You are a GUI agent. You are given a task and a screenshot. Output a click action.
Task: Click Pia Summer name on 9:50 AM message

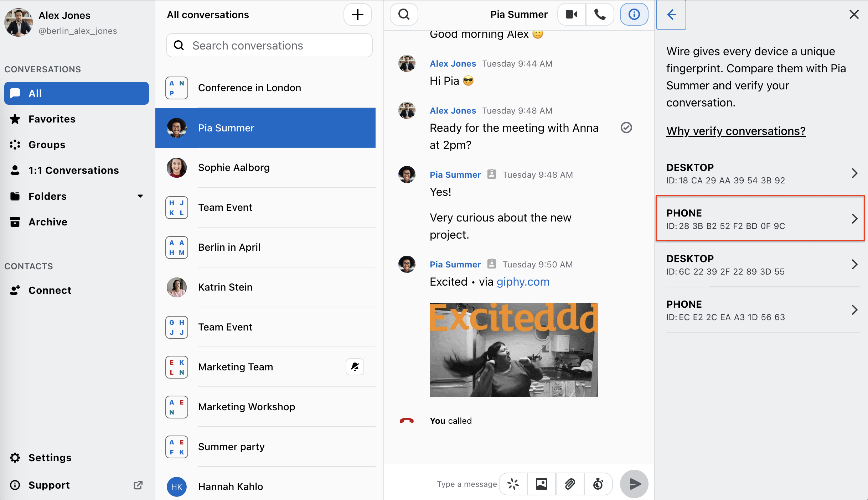pos(455,265)
